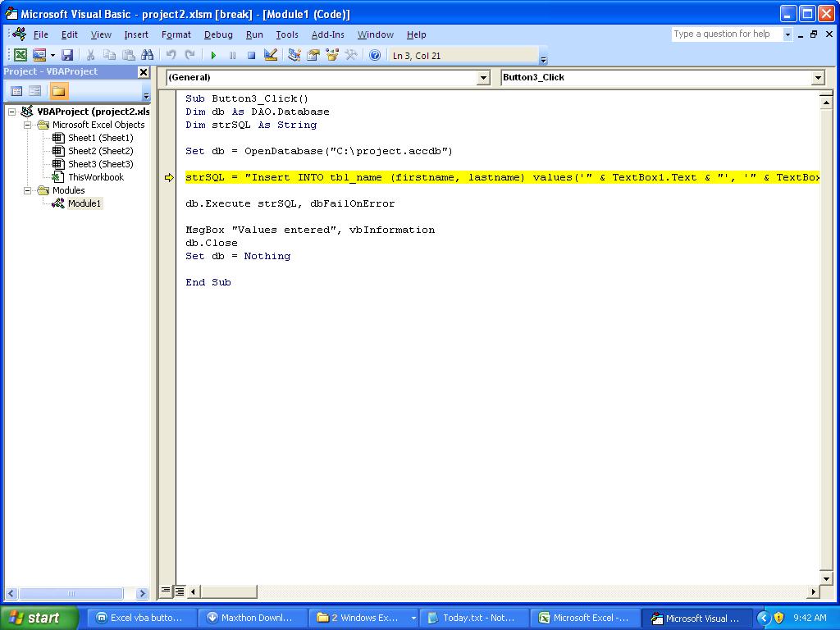Viewport: 840px width, 630px height.
Task: Click the Undo arrow icon
Action: tap(171, 55)
